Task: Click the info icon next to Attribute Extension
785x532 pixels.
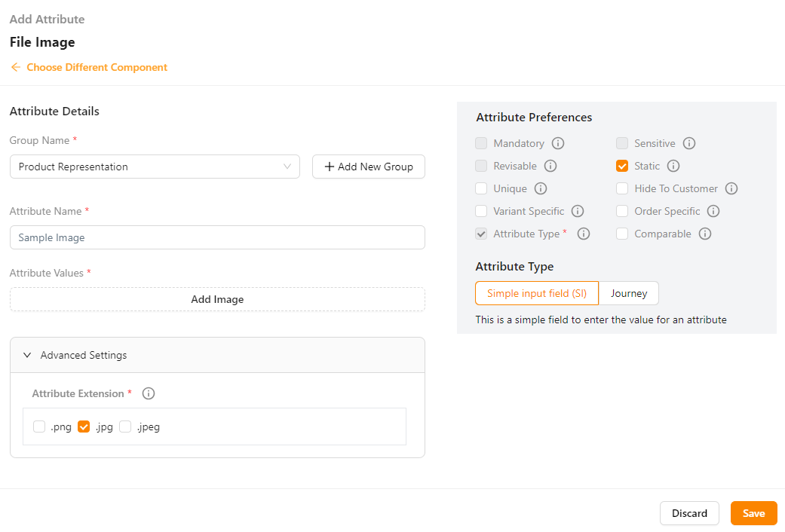Action: click(x=149, y=393)
